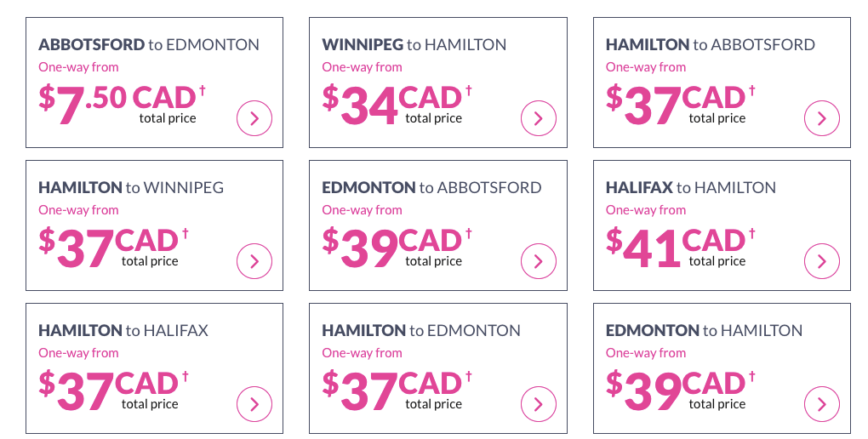Click arrow icon for Hamilton to Edmonton

tap(538, 404)
